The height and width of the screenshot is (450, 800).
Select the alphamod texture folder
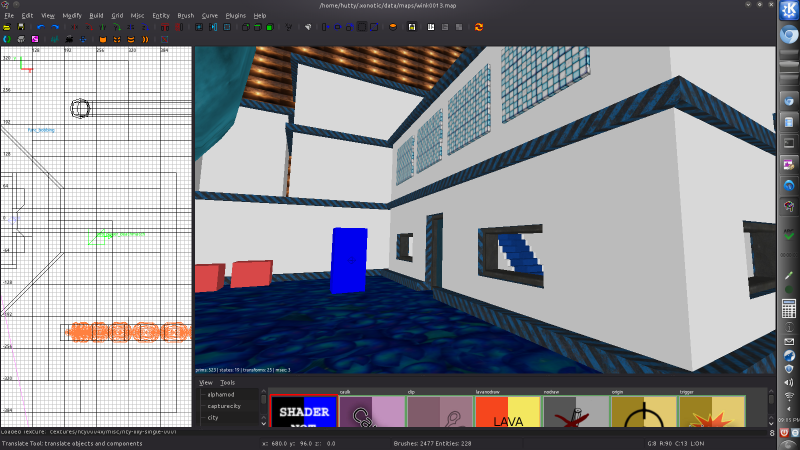(221, 395)
